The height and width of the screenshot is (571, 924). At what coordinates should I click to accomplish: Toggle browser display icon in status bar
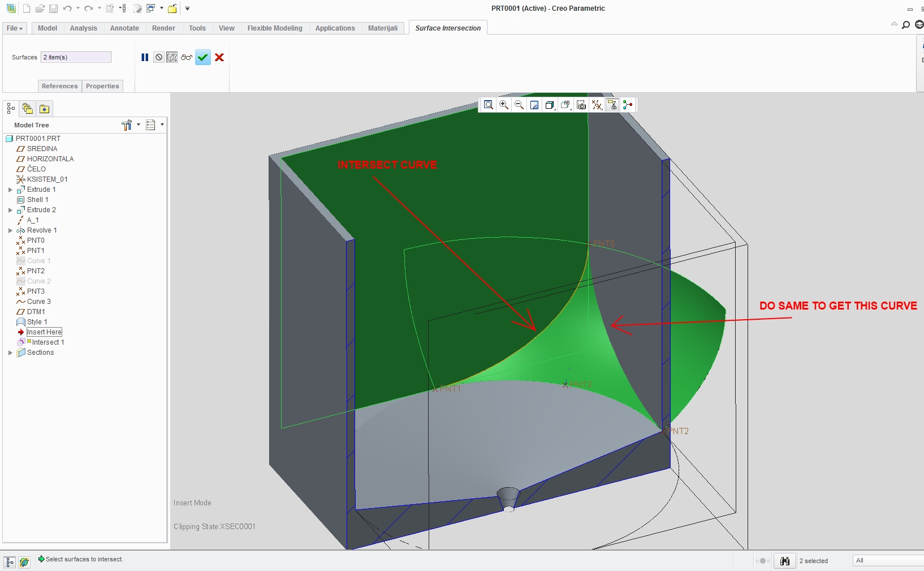pyautogui.click(x=24, y=562)
